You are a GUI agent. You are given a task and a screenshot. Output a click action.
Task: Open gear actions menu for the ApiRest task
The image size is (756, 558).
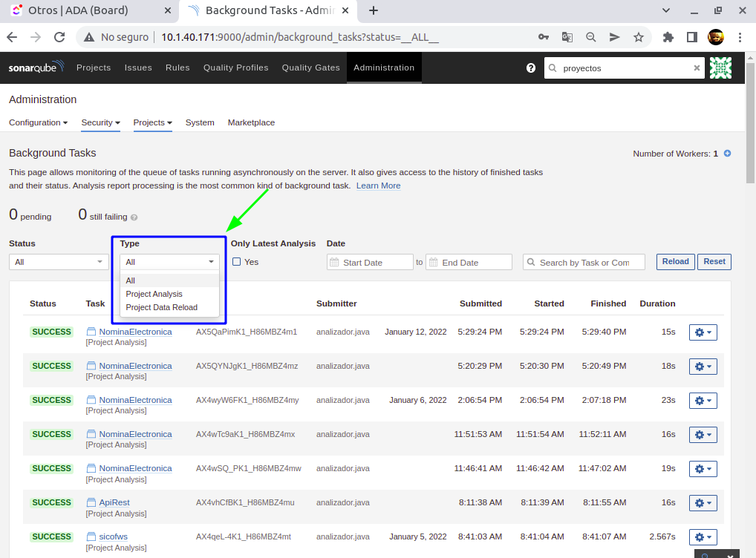tap(703, 503)
